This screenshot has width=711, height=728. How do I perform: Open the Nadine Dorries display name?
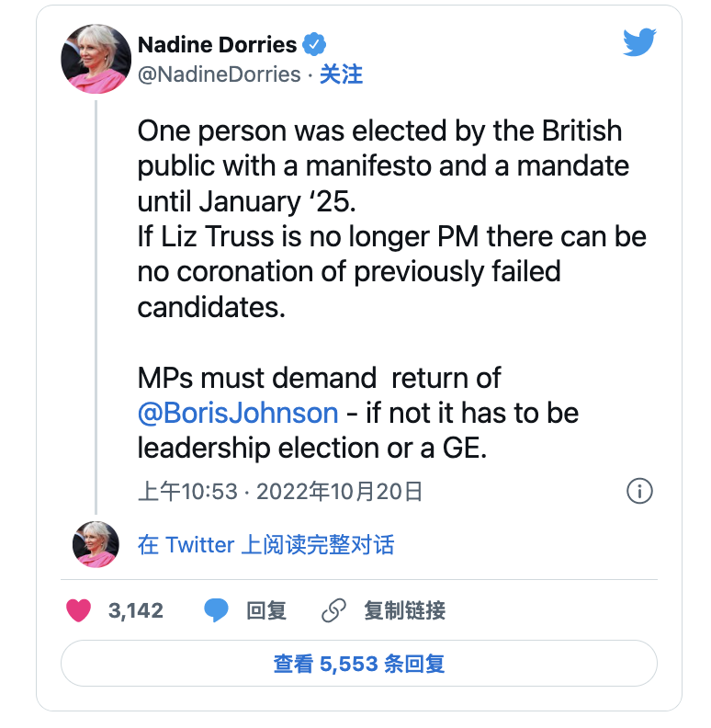[217, 44]
